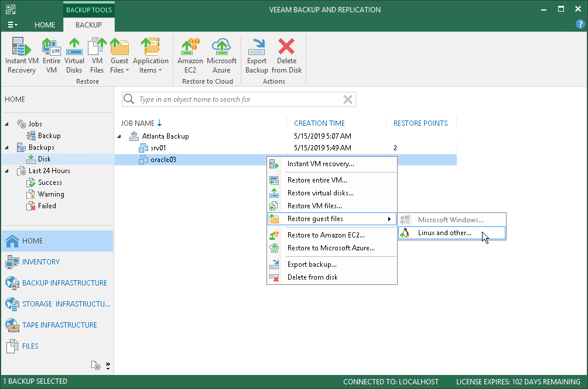Choose Instant VM recovery... context menu item

pos(332,164)
